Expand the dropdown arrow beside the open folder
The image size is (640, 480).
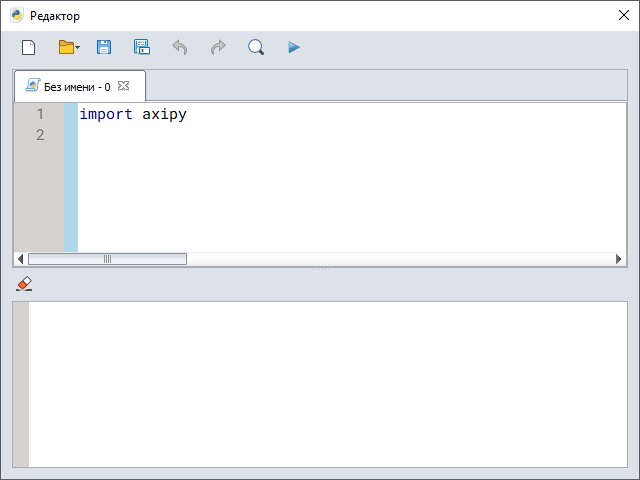pos(78,48)
